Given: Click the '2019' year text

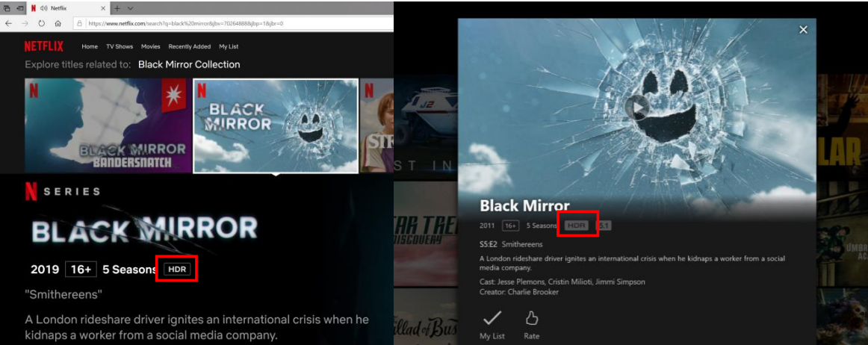Looking at the screenshot, I should (x=45, y=270).
